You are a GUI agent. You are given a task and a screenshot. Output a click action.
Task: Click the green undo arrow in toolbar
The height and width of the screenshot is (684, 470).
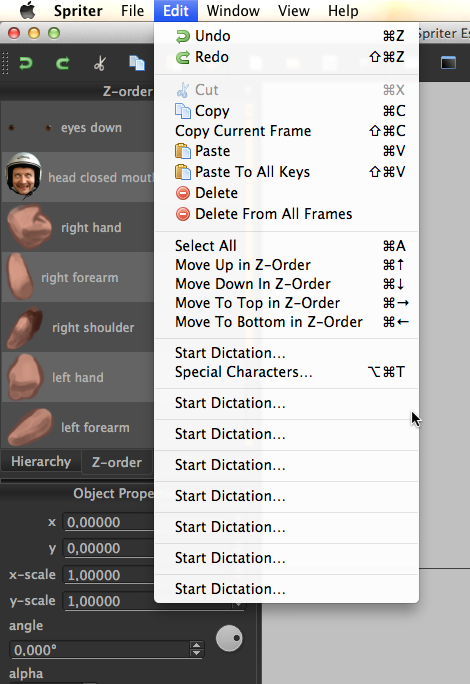pos(26,64)
